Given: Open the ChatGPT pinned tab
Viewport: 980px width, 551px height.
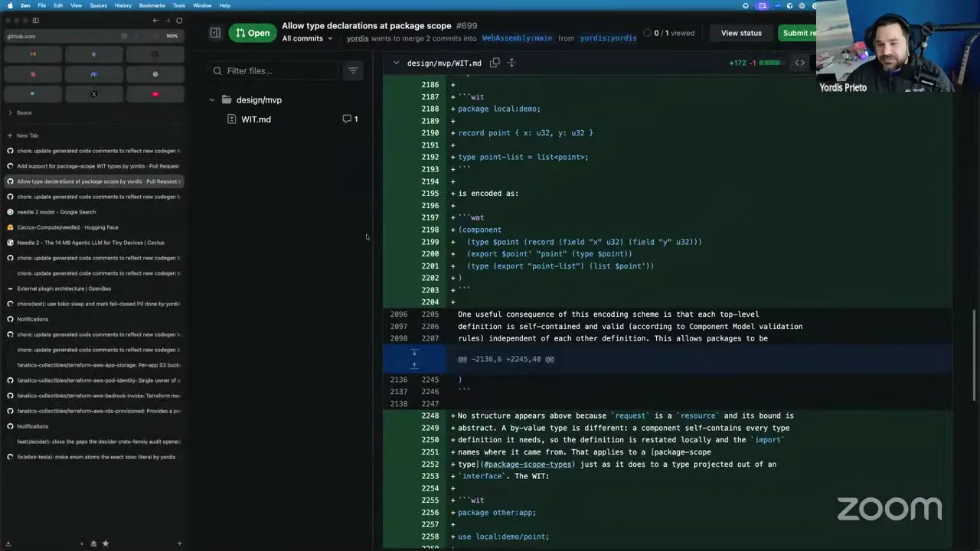Looking at the screenshot, I should (x=155, y=74).
